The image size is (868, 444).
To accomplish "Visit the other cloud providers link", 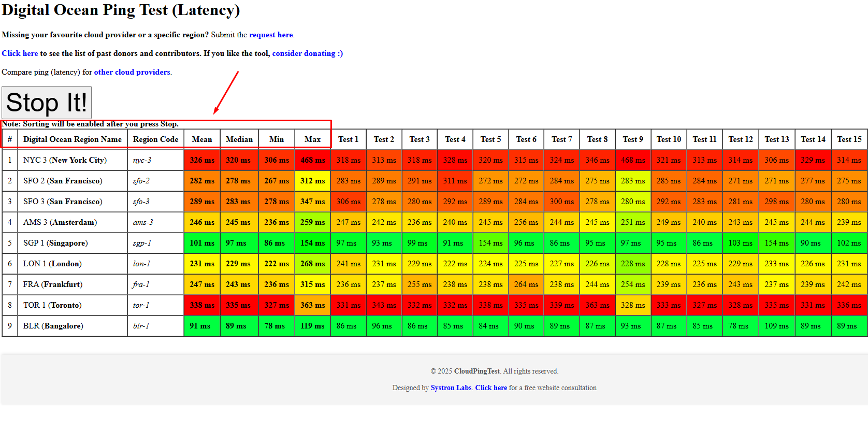I will [132, 72].
